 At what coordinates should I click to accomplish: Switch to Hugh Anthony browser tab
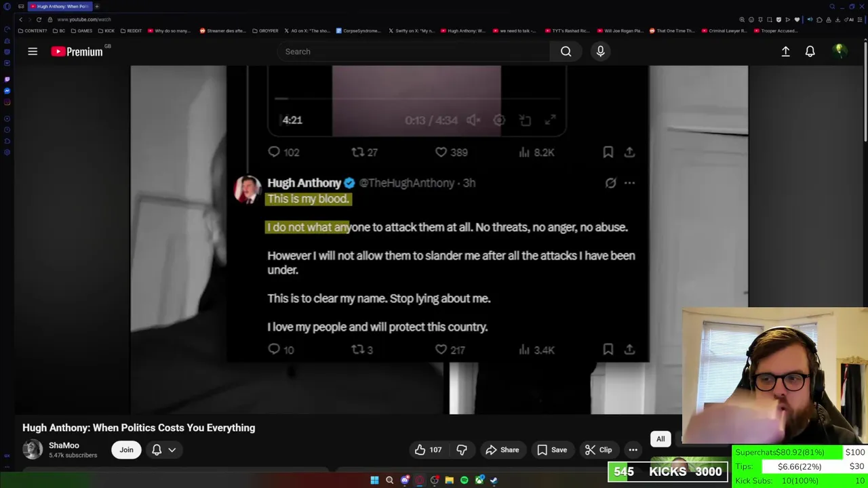point(60,6)
